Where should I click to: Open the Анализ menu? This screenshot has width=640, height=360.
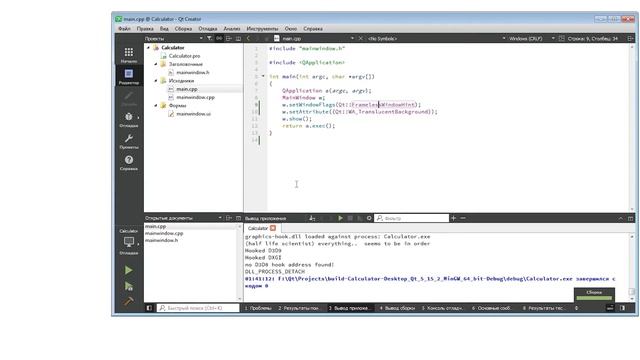point(232,29)
